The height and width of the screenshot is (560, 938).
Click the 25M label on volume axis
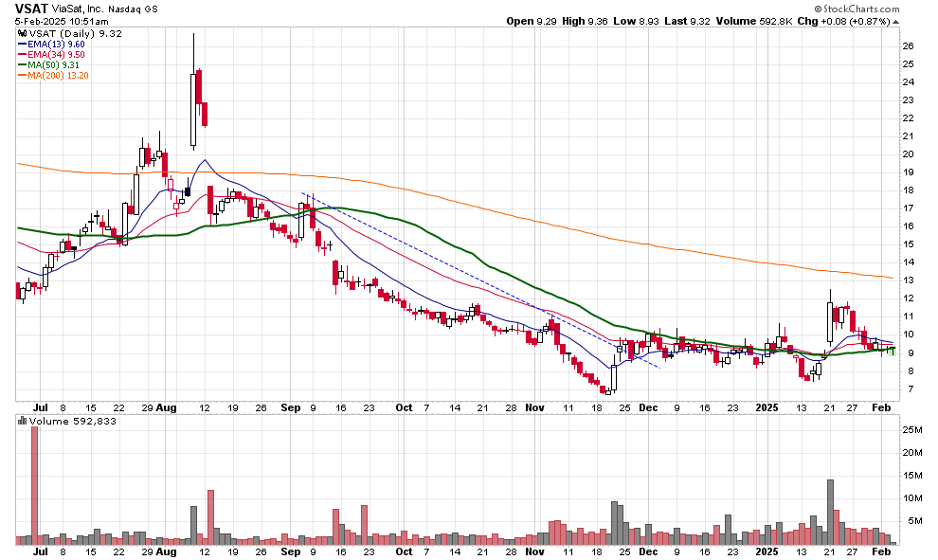911,430
